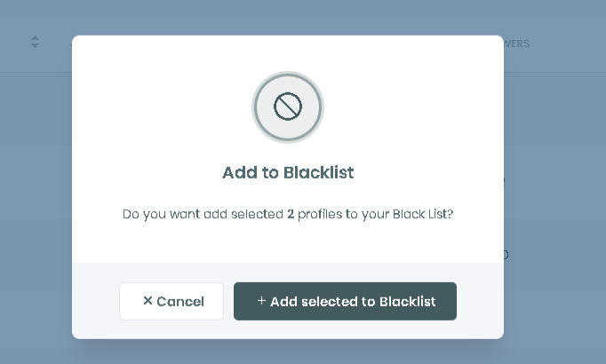The height and width of the screenshot is (364, 606).
Task: Click the bold number 2 in the message
Action: [291, 214]
